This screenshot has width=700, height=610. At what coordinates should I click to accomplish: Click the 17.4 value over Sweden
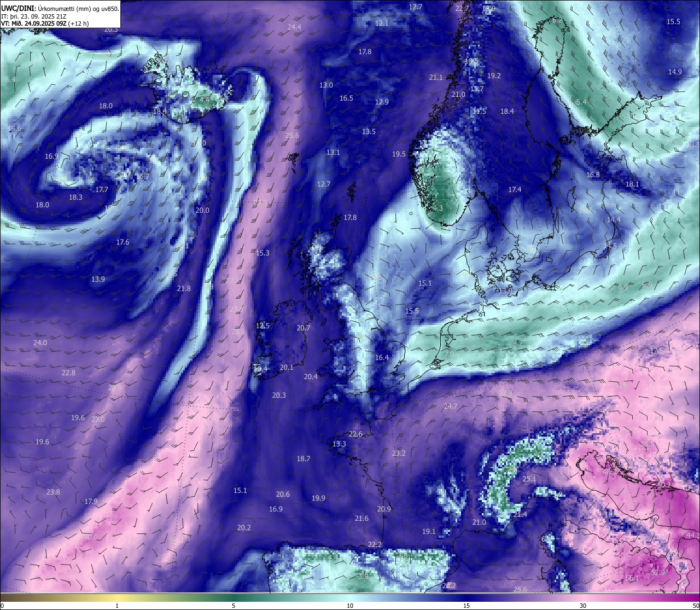[x=515, y=189]
